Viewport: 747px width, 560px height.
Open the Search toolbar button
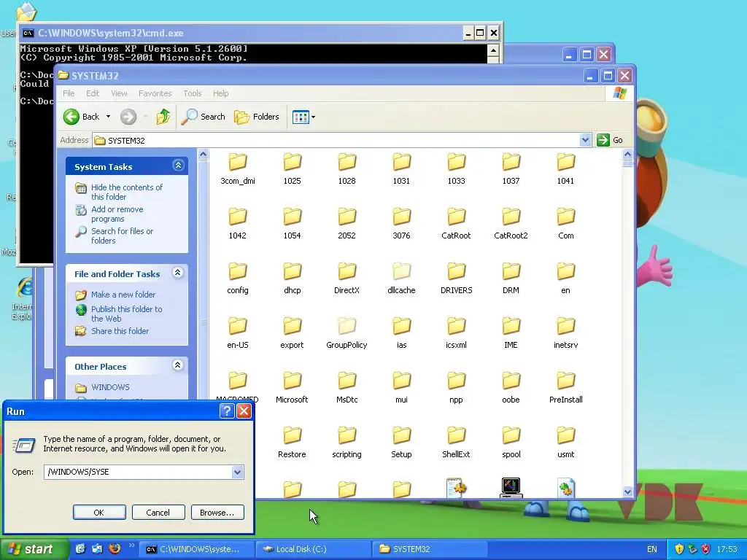[x=204, y=117]
